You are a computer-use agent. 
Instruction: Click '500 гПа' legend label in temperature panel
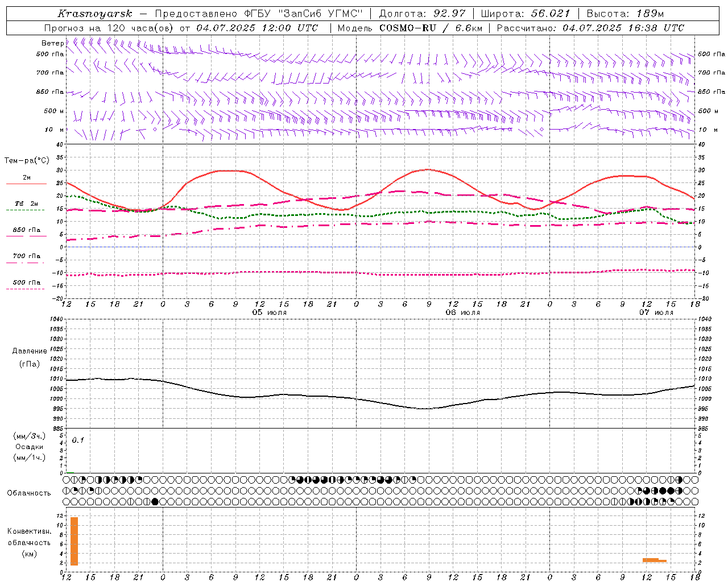[27, 282]
